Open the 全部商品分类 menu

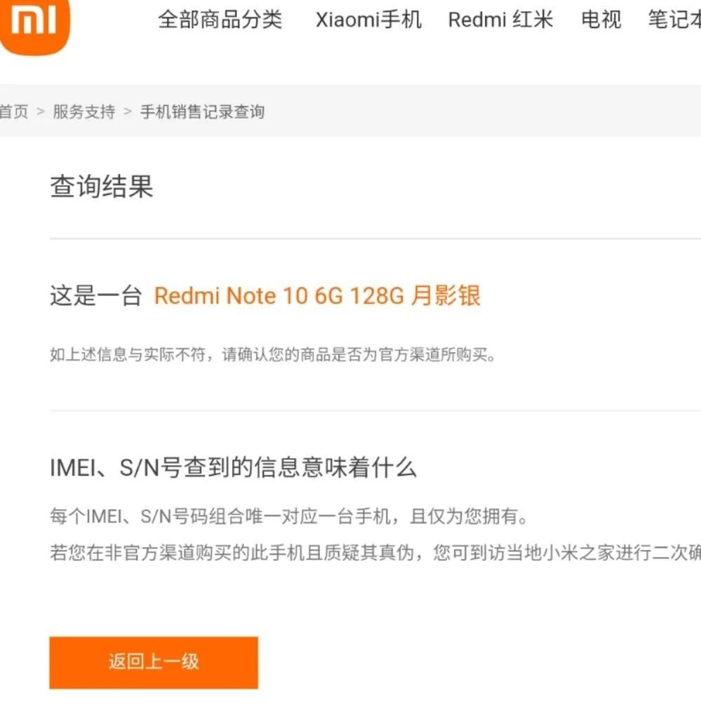pyautogui.click(x=220, y=20)
